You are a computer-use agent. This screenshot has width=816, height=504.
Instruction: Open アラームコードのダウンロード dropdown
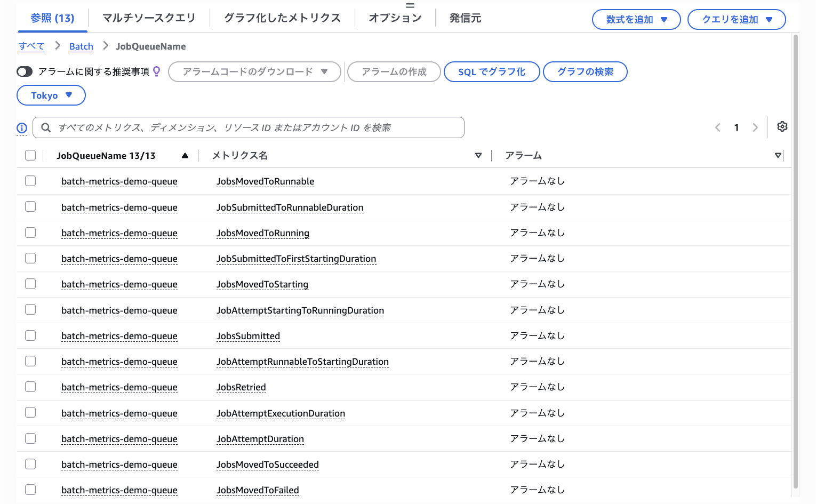tap(254, 71)
